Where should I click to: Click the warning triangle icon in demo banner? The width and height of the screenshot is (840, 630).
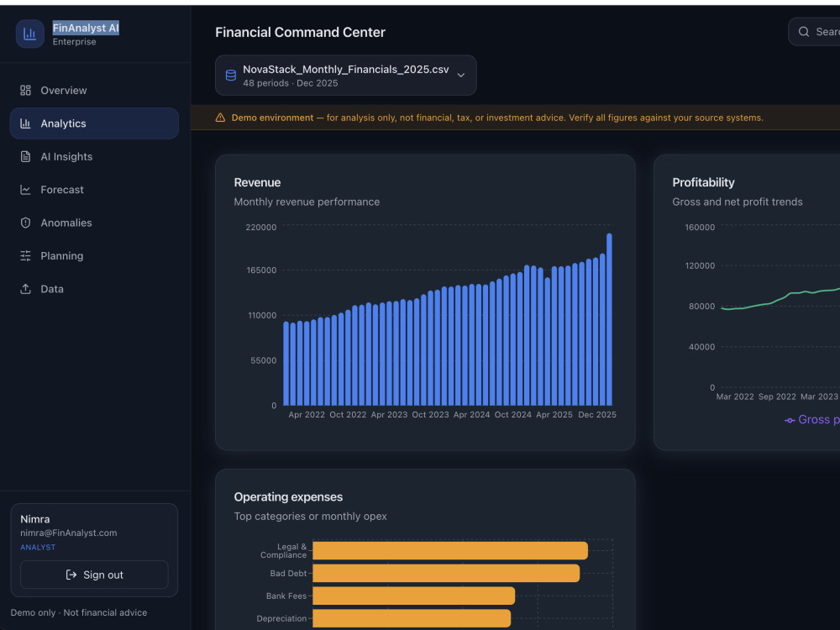coord(220,118)
